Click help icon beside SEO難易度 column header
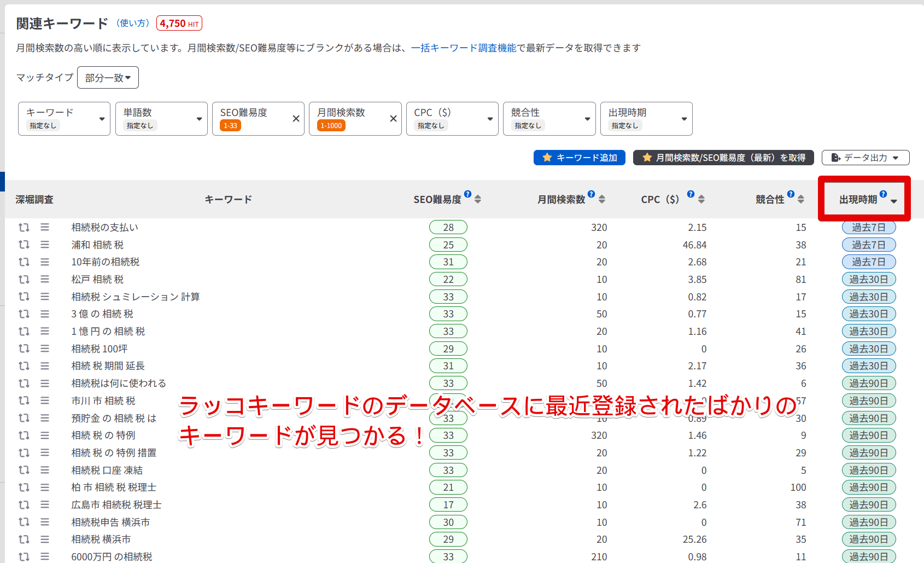The image size is (924, 563). (x=467, y=194)
